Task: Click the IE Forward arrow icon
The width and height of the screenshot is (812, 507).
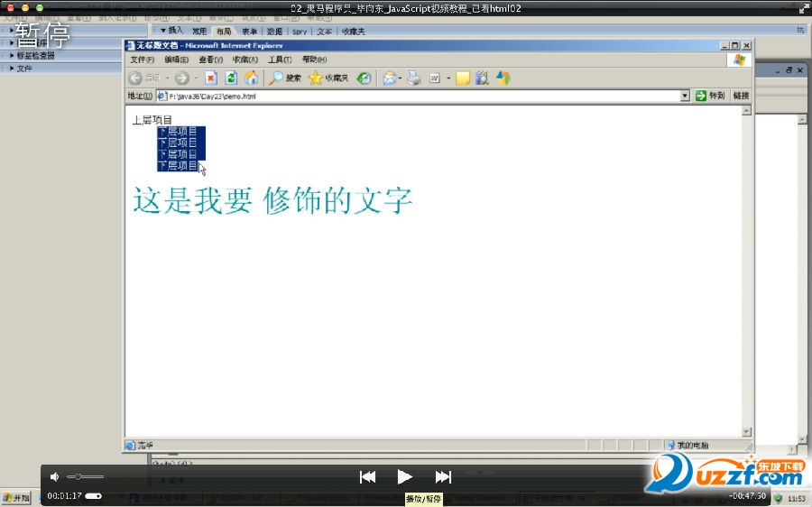Action: [181, 78]
